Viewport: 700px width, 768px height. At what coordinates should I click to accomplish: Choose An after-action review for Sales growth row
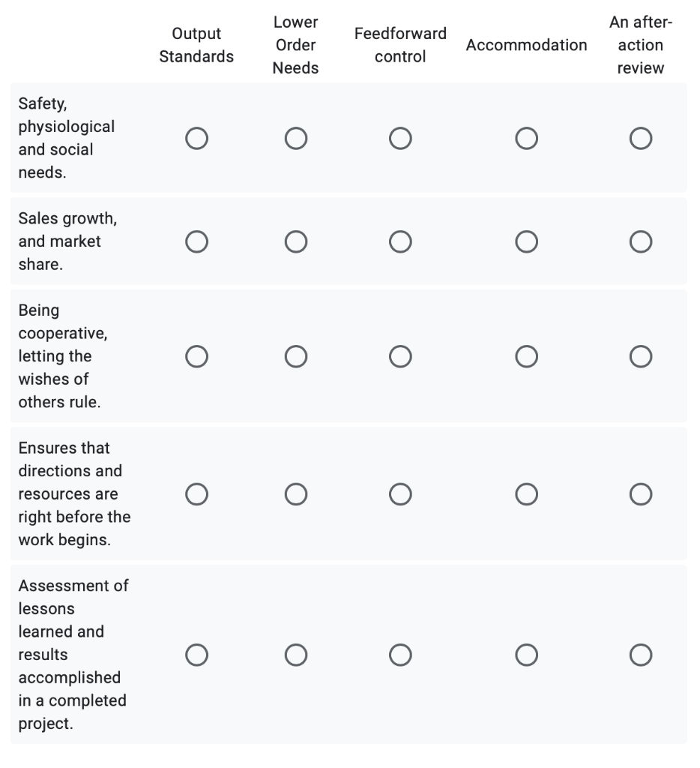641,241
